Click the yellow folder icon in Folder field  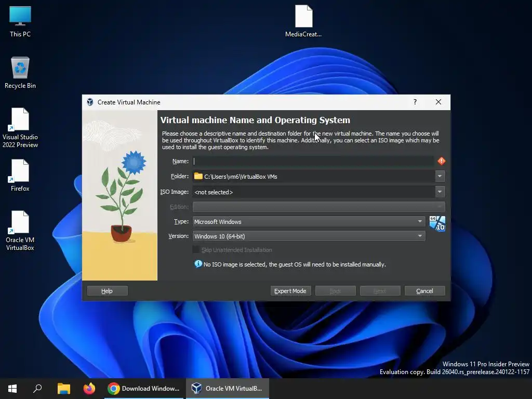pyautogui.click(x=198, y=176)
